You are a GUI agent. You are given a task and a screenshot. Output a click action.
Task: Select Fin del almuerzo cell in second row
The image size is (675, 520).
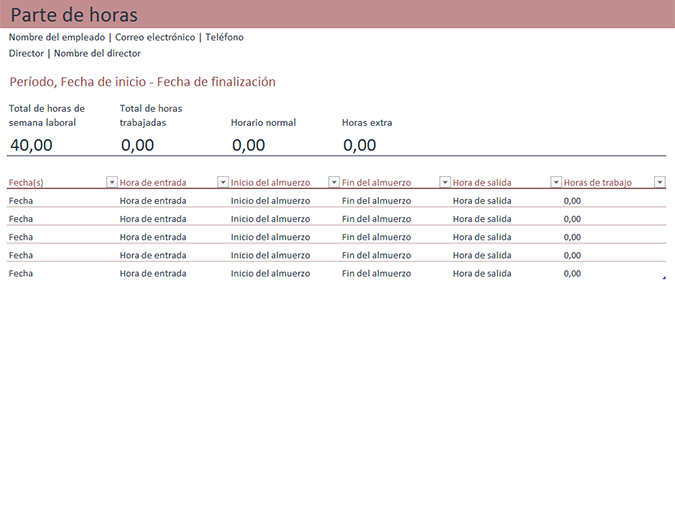pos(376,219)
